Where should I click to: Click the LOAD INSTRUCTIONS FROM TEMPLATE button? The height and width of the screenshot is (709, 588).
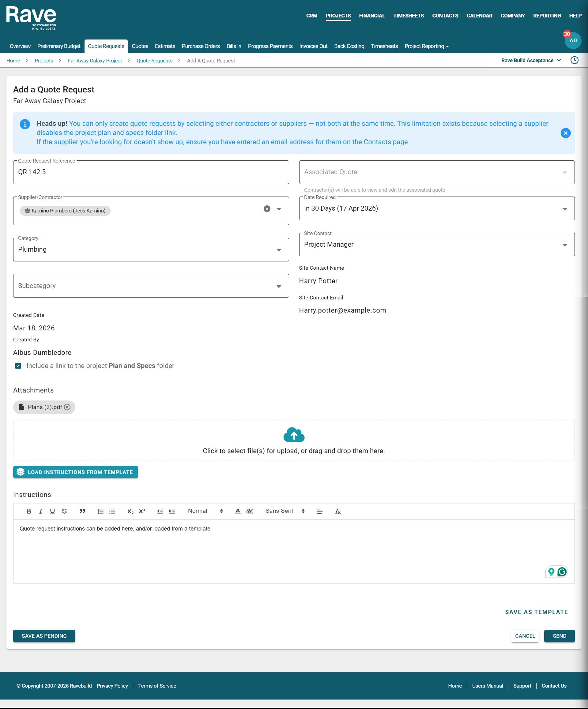click(75, 472)
